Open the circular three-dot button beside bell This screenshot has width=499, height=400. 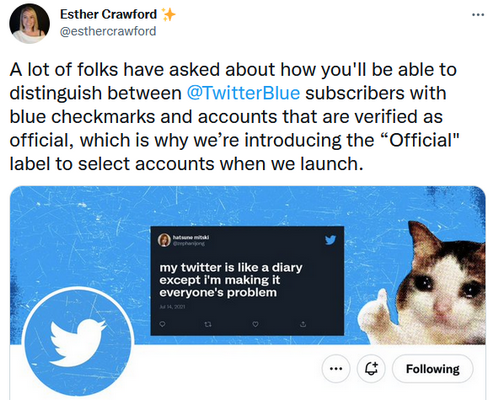point(336,369)
